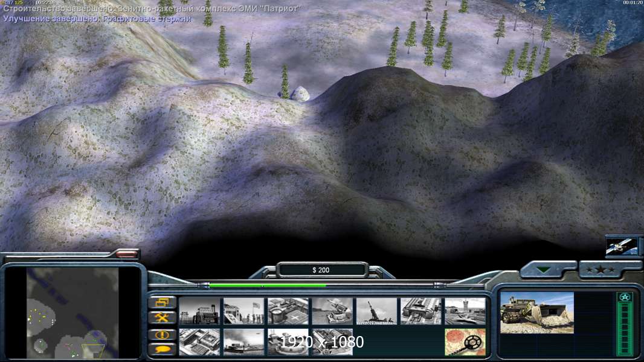Open the options menu with window icon
644x362 pixels.
click(x=163, y=302)
